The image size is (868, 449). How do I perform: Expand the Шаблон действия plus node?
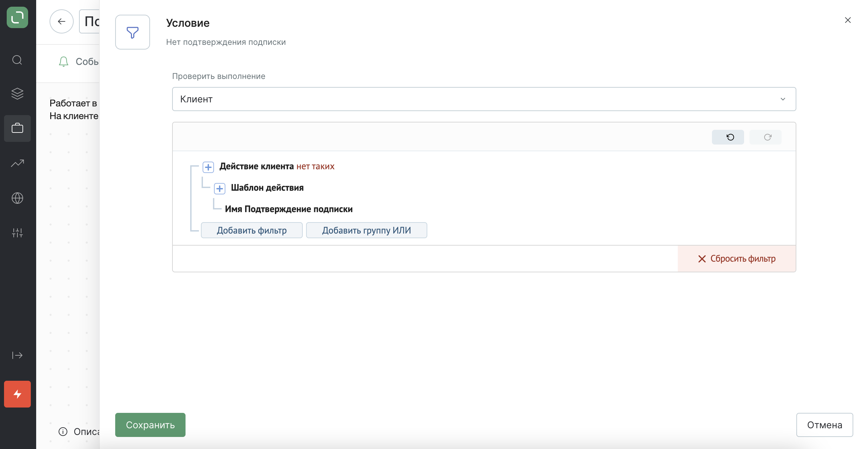pyautogui.click(x=220, y=188)
